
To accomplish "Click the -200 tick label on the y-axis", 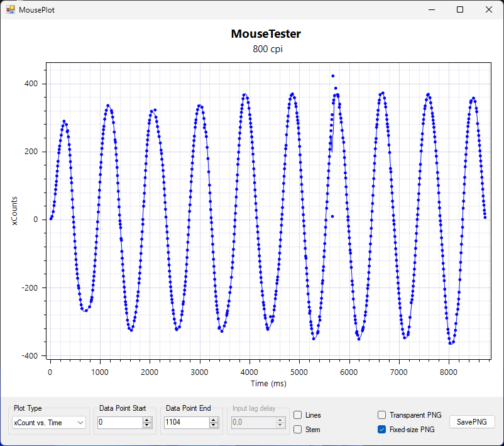I will (30, 287).
